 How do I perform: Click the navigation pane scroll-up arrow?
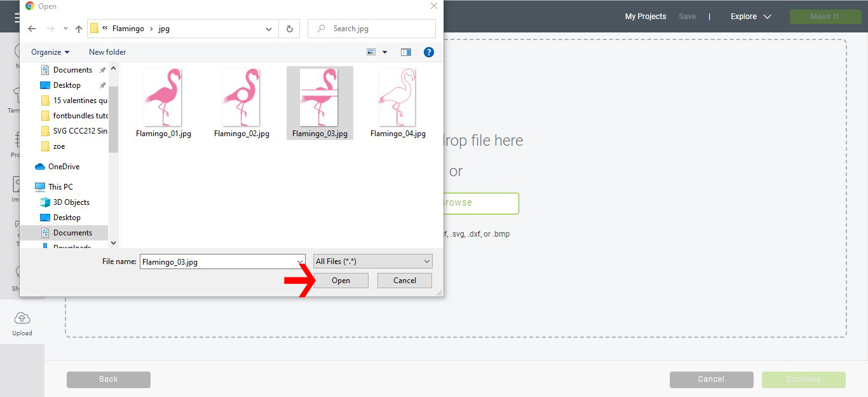point(114,68)
